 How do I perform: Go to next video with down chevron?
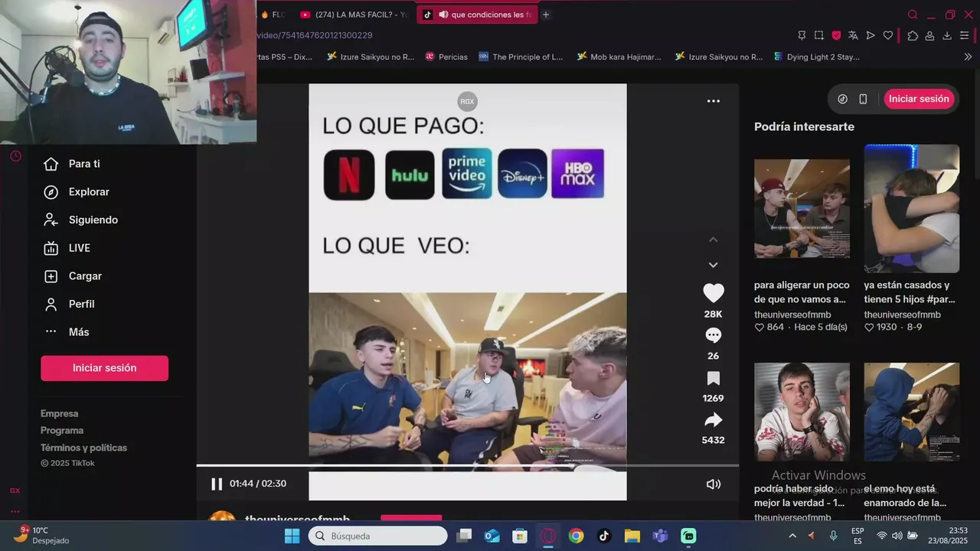(713, 265)
